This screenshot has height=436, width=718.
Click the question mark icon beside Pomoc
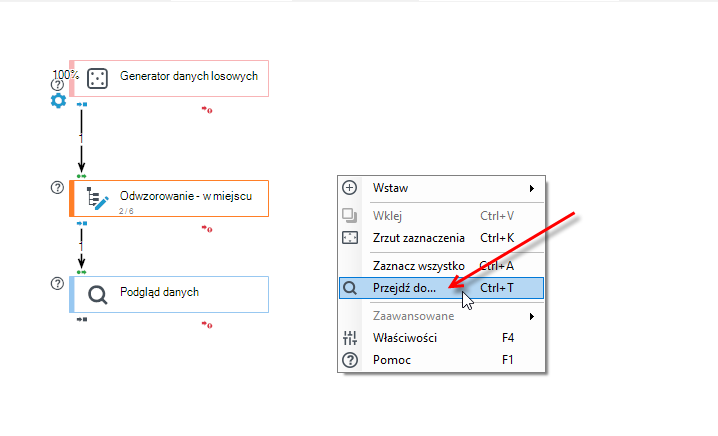(x=350, y=360)
